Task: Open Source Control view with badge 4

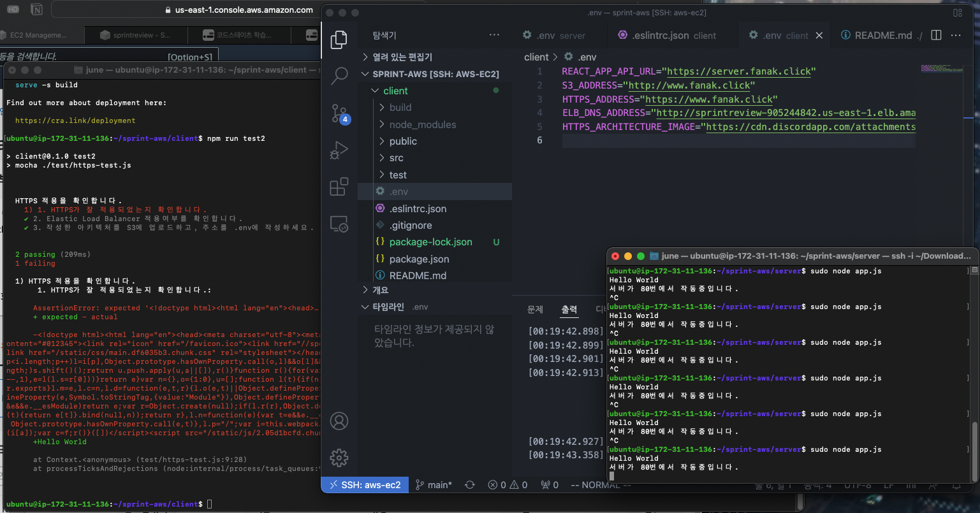Action: click(x=339, y=113)
